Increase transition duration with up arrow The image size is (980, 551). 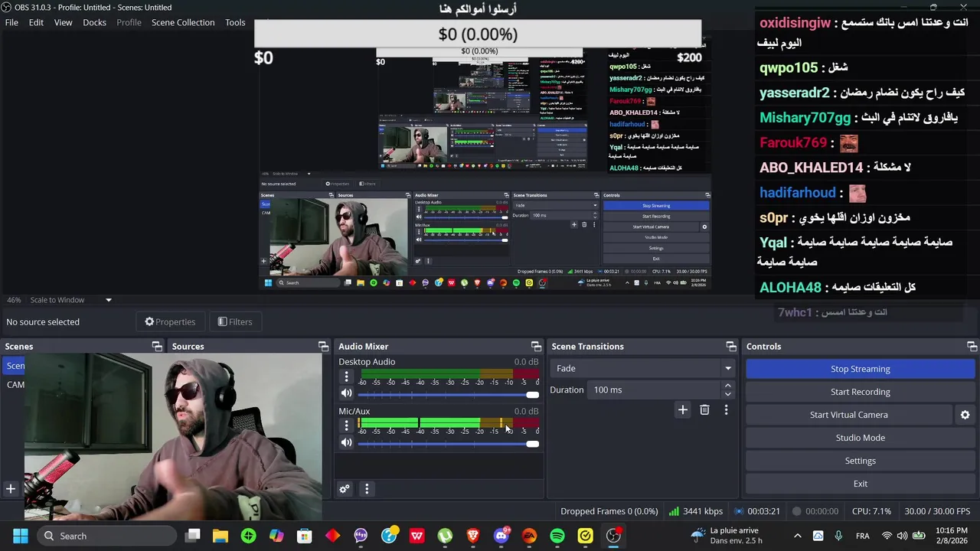point(727,386)
